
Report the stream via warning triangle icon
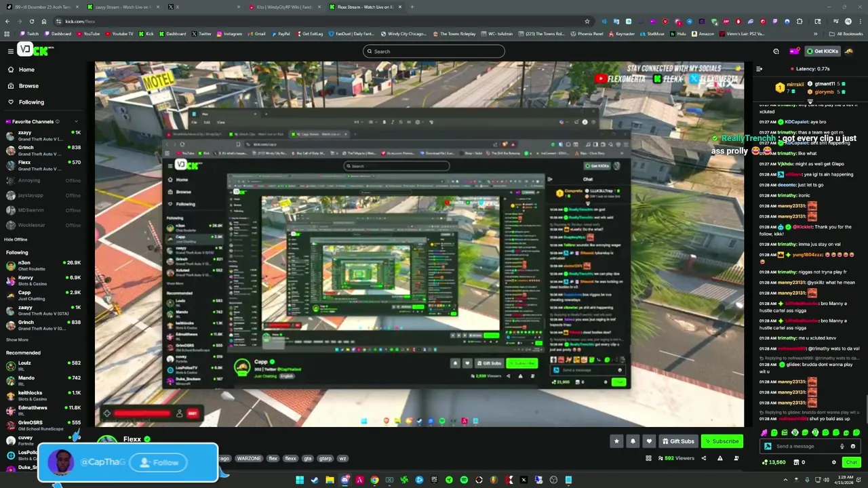coord(719,458)
